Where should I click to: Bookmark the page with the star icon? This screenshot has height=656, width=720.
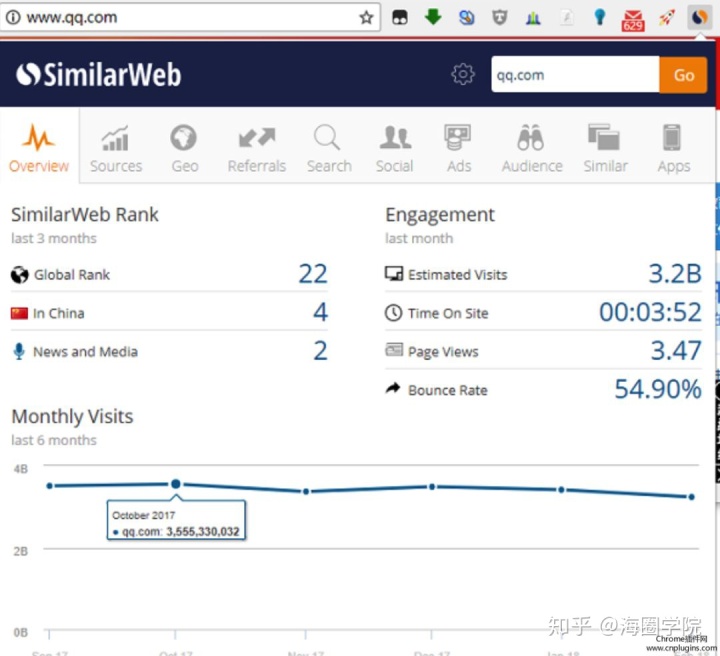[366, 17]
